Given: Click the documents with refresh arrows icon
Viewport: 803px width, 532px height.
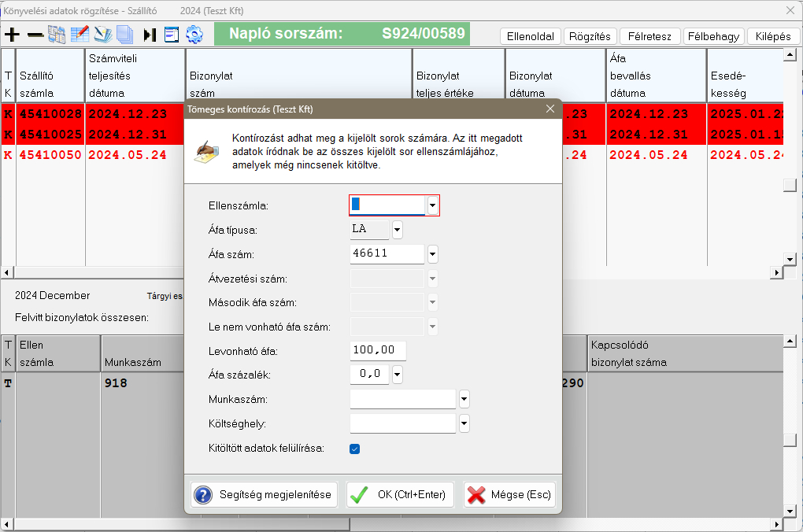Looking at the screenshot, I should tap(57, 35).
